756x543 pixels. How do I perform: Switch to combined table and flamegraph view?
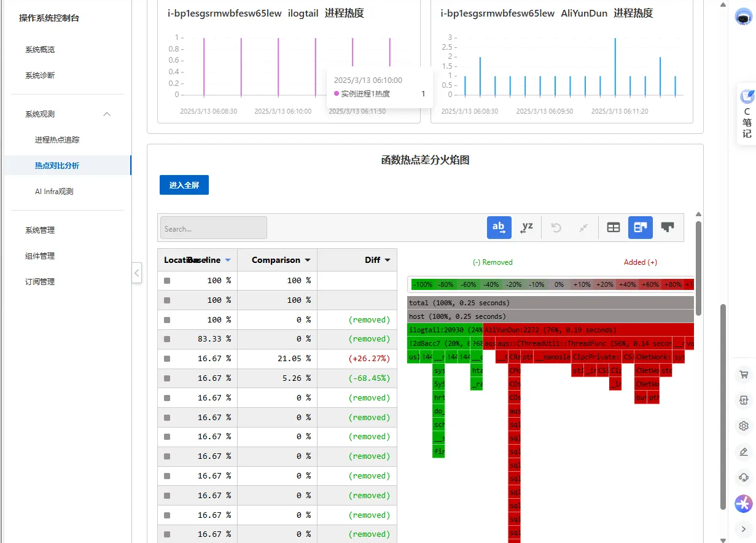click(640, 227)
